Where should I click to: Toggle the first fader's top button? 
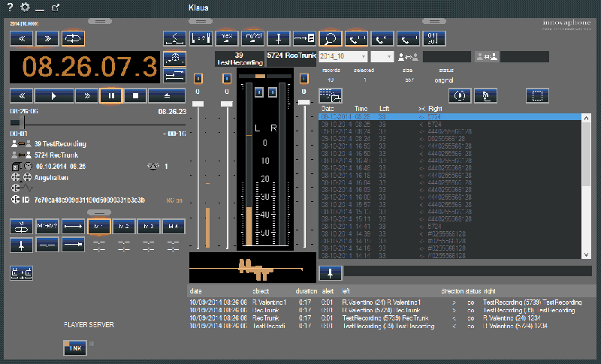point(198,79)
